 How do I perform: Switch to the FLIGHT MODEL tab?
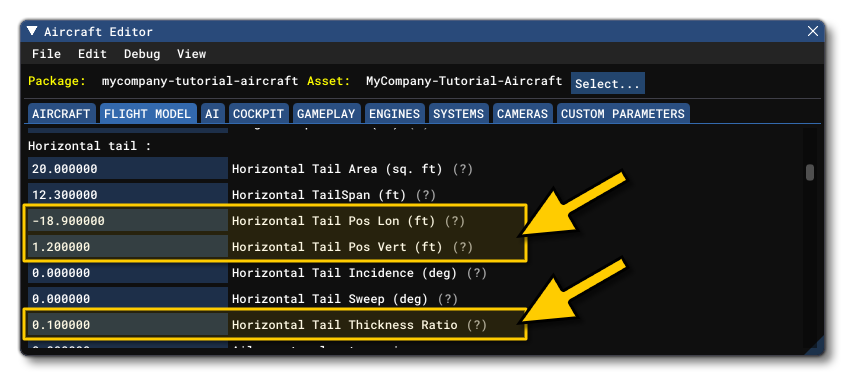tap(147, 114)
